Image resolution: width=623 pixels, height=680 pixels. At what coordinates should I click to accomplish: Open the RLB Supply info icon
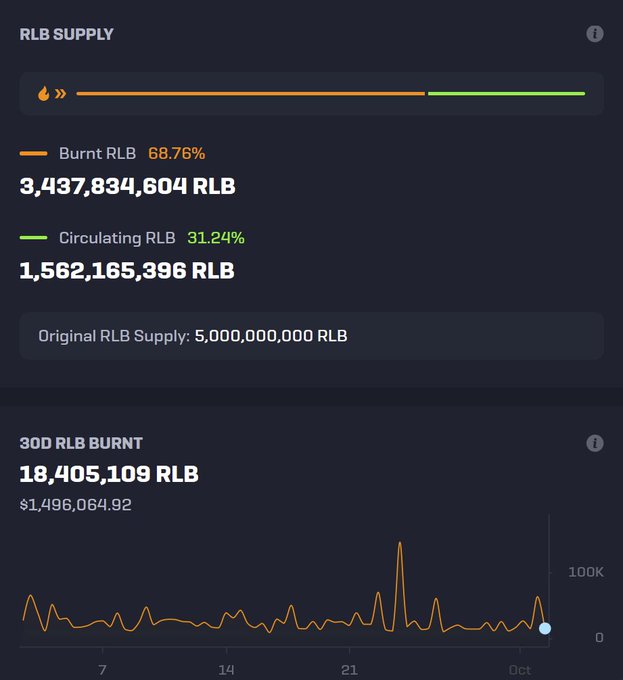tap(595, 34)
